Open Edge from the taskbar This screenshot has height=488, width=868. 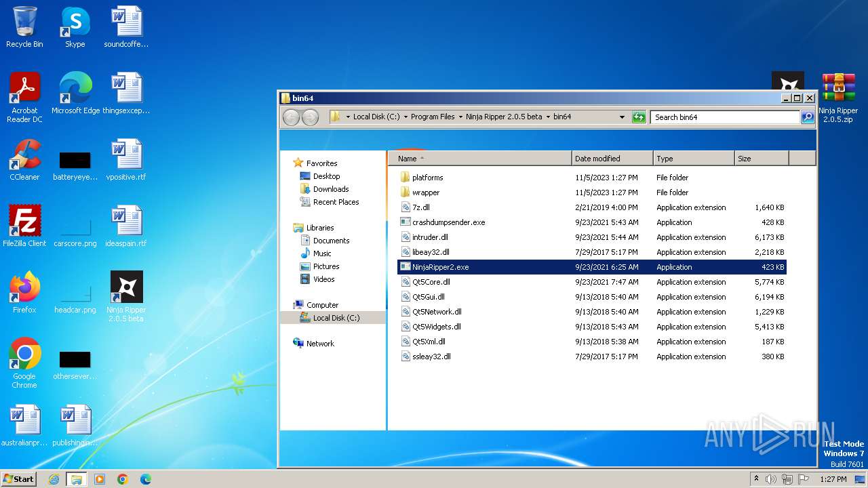(x=145, y=479)
